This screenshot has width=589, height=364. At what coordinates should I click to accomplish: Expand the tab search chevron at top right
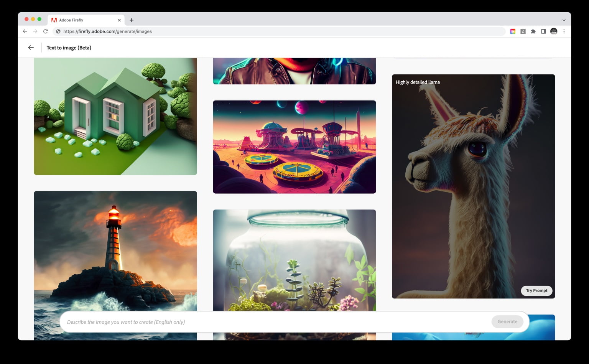563,20
